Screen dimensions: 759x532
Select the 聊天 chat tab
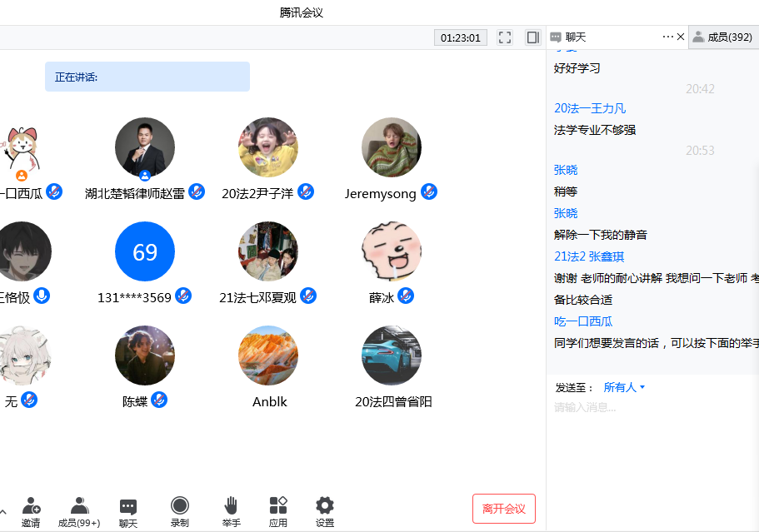[x=575, y=37]
